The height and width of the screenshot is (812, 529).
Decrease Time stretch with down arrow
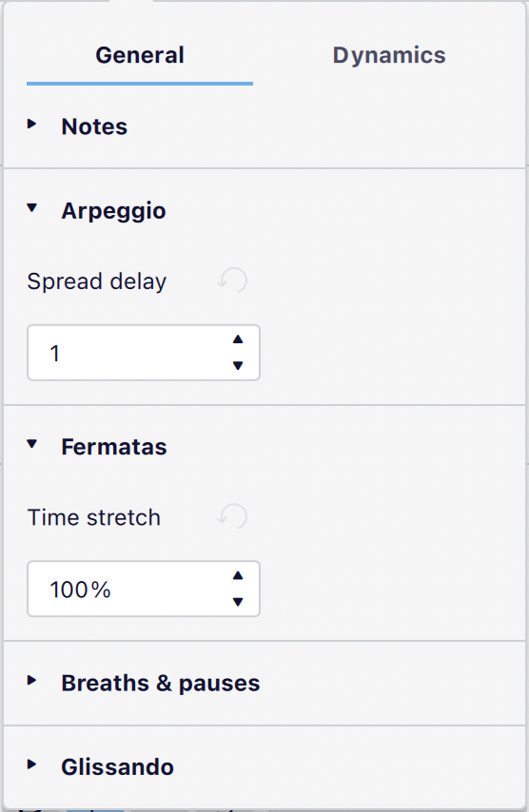tap(238, 602)
